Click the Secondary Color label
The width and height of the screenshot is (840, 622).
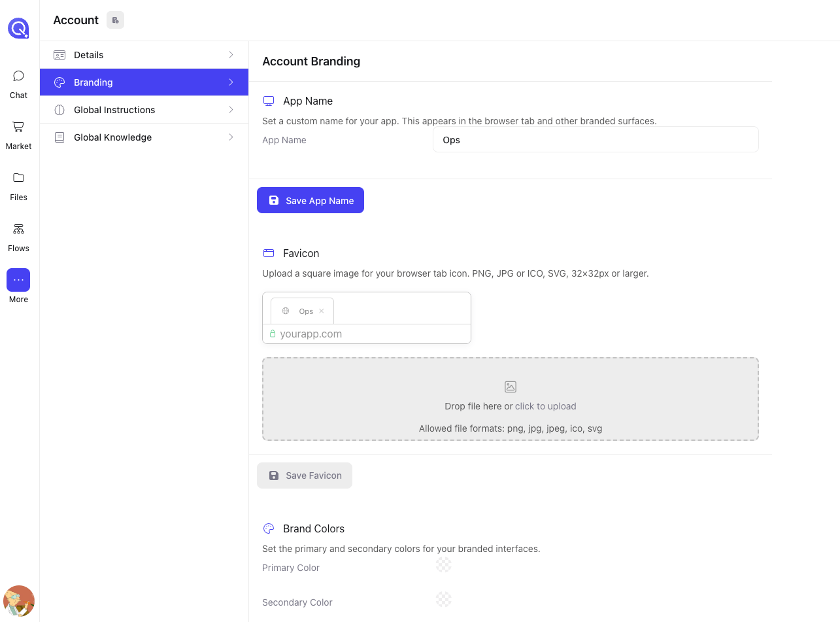coord(297,602)
